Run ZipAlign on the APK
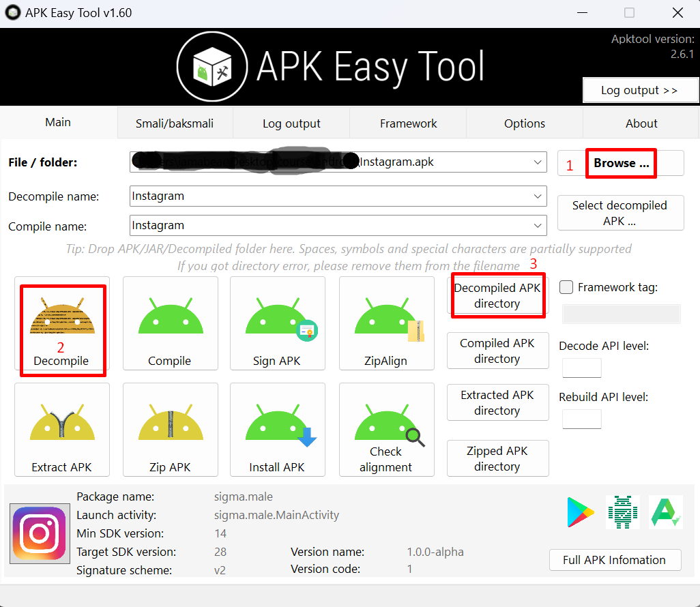Screen dimensions: 700x607 coord(387,323)
